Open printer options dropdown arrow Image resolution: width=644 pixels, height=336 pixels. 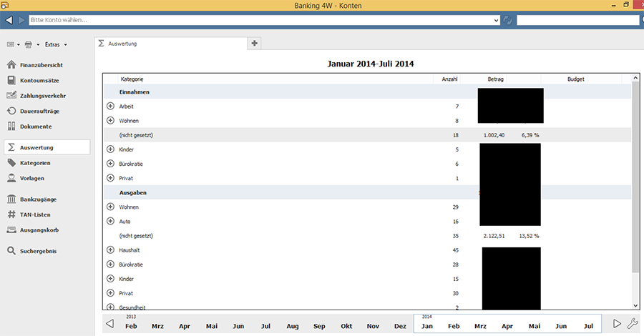[38, 45]
